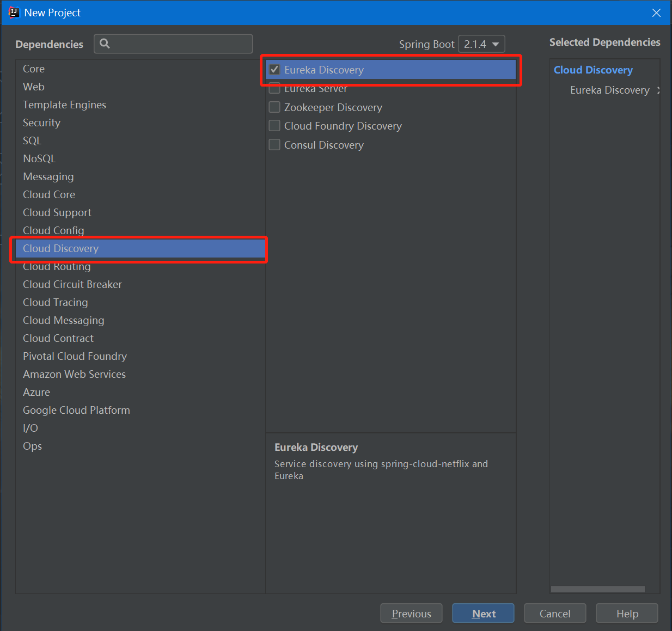Click the Cloud Discovery heading in Selected Dependencies

[x=593, y=70]
